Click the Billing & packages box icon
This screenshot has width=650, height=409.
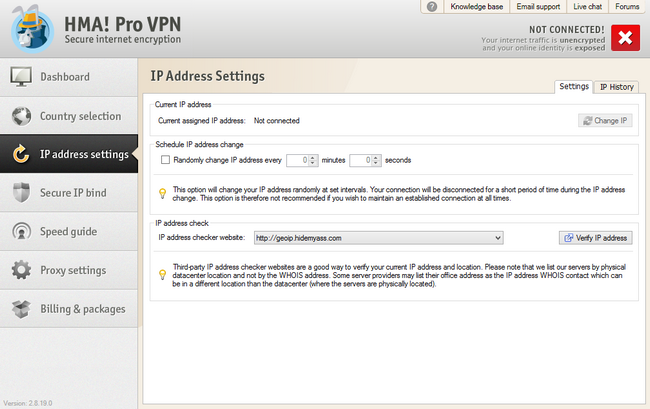pyautogui.click(x=21, y=309)
